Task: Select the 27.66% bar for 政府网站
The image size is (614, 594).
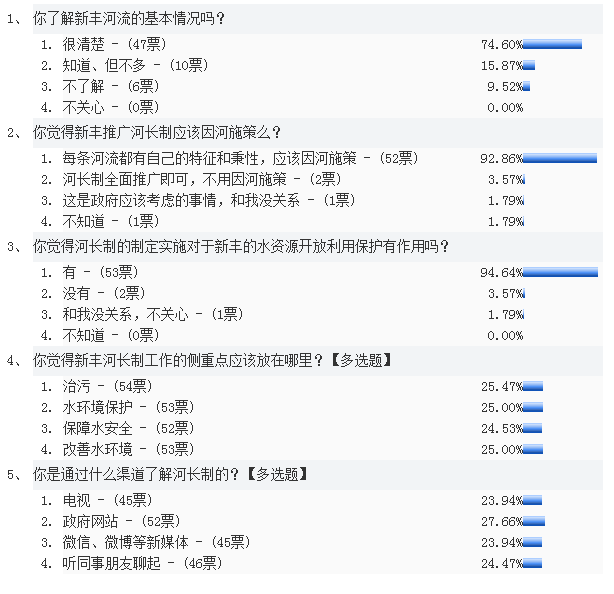Action: tap(534, 521)
